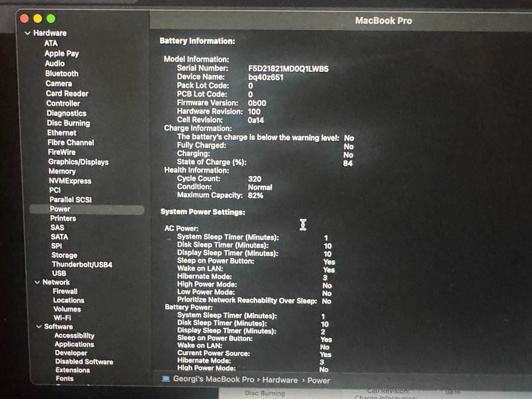Click the laptop icon in the path bar
This screenshot has width=532, height=399.
pos(166,378)
